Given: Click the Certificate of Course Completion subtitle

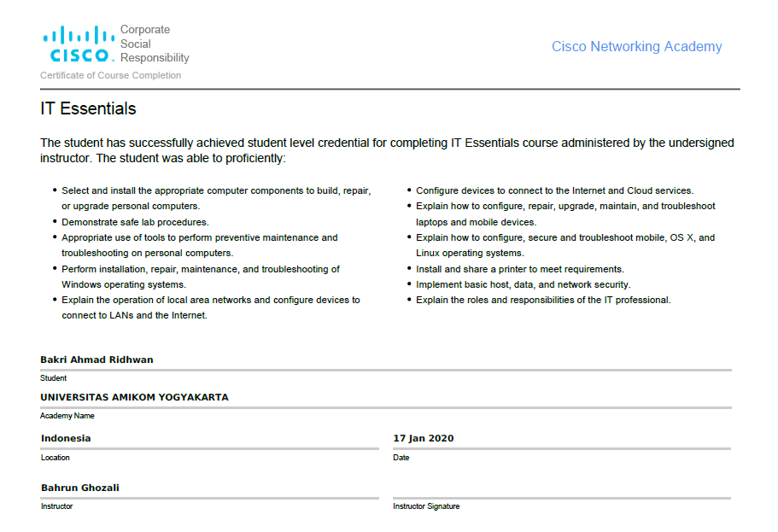Looking at the screenshot, I should click(111, 75).
